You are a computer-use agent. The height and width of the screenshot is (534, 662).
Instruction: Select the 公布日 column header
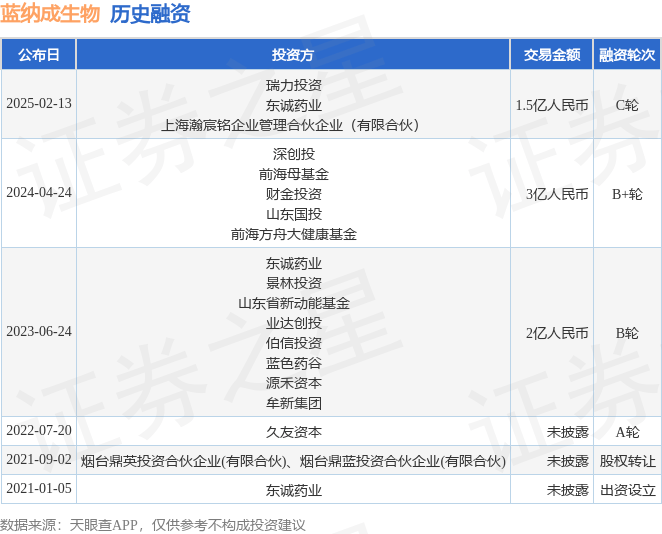[38, 54]
